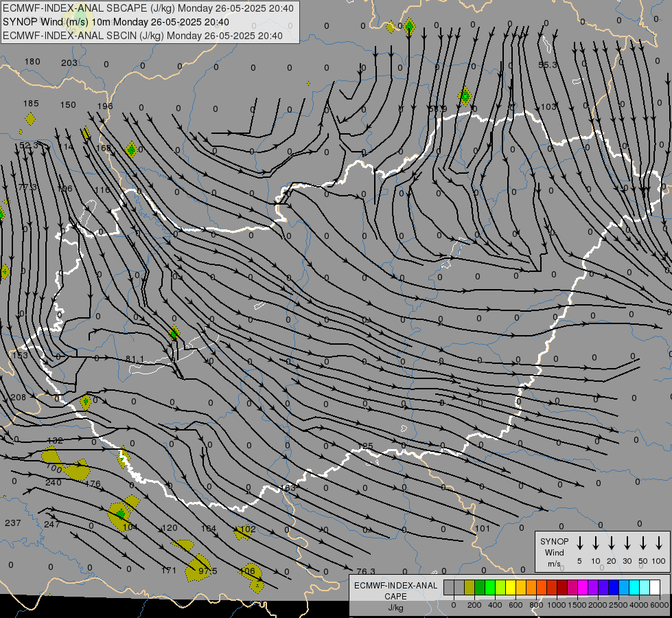The height and width of the screenshot is (618, 672).
Task: Click the 125 value on the map
Action: point(365,446)
